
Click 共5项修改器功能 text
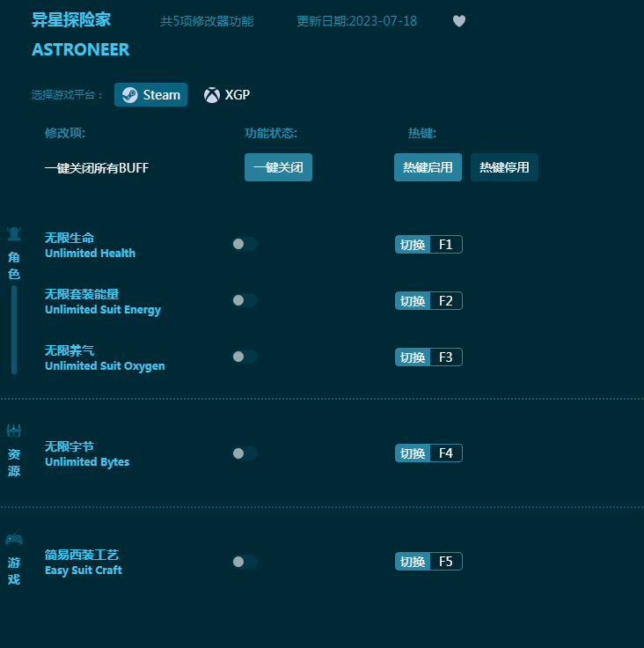pos(207,21)
